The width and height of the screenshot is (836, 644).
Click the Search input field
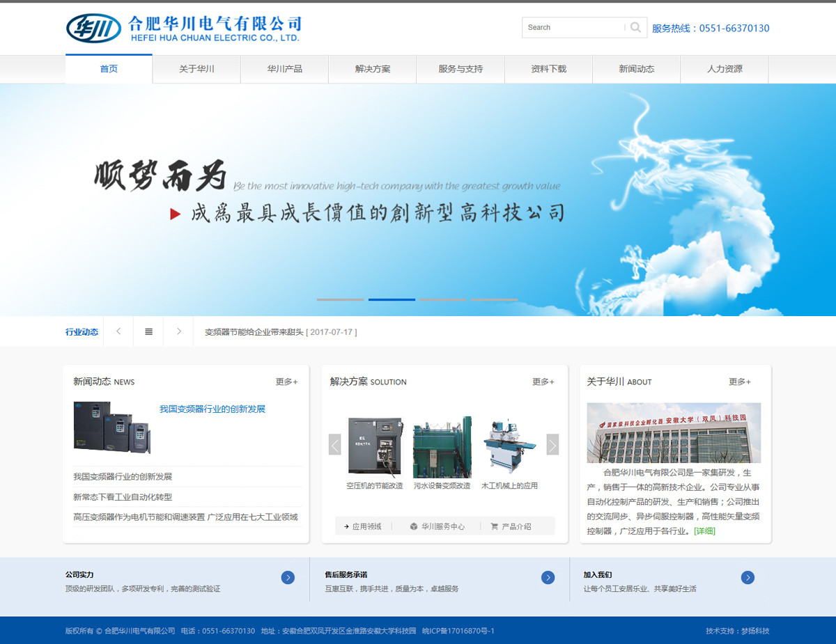(571, 27)
